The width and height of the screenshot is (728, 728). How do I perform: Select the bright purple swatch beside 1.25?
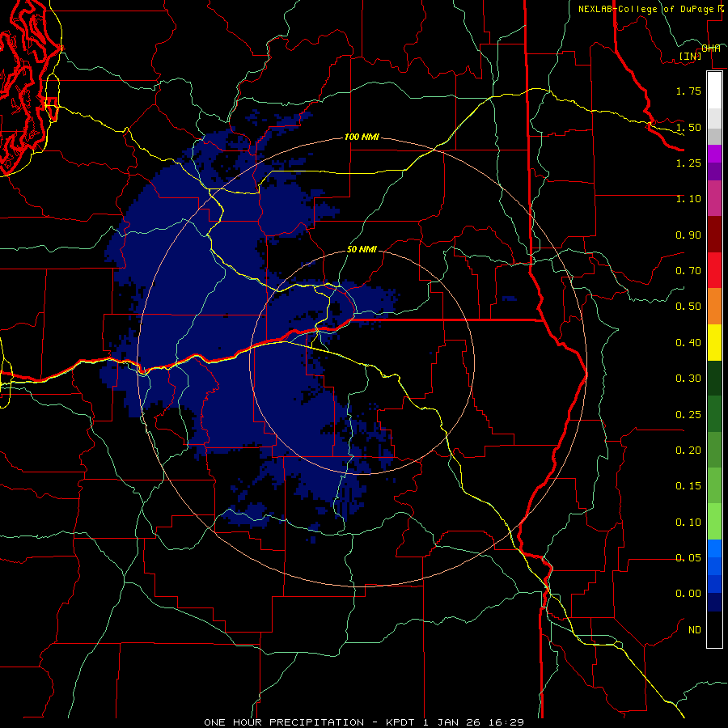(x=714, y=154)
